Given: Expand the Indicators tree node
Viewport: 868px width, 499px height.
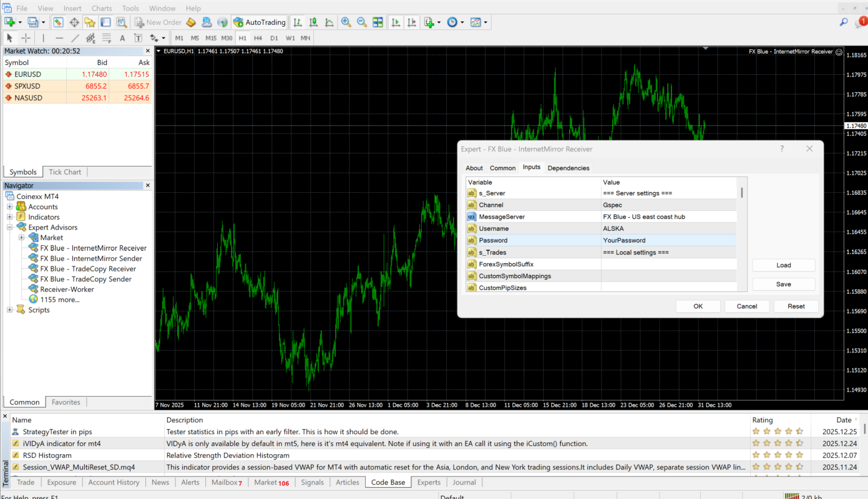Looking at the screenshot, I should click(x=10, y=217).
